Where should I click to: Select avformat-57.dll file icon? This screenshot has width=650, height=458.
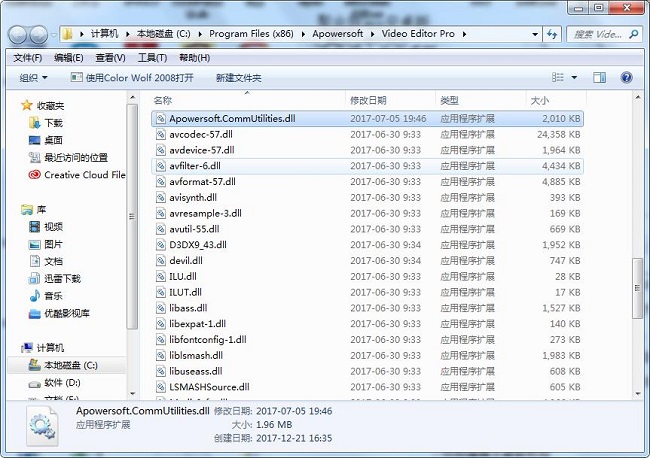(x=161, y=182)
